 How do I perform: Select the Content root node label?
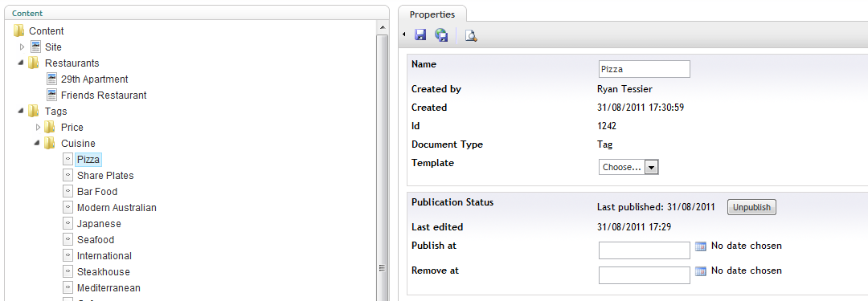click(x=47, y=31)
